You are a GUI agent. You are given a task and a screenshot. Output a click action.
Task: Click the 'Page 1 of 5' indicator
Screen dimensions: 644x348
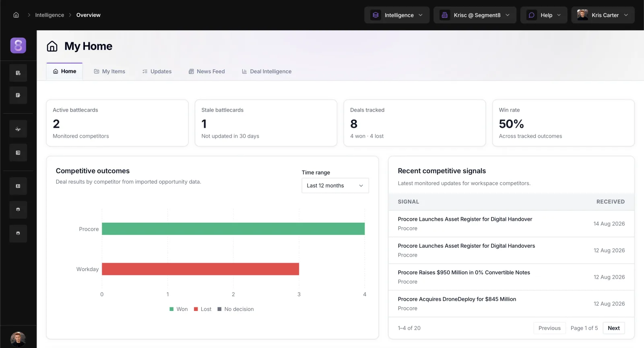(584, 328)
